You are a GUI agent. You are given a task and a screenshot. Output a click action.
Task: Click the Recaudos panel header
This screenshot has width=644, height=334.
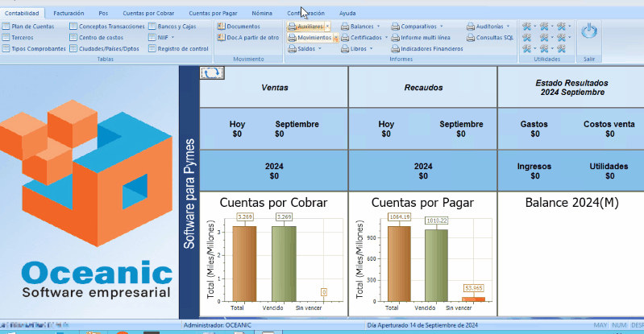[x=423, y=88]
